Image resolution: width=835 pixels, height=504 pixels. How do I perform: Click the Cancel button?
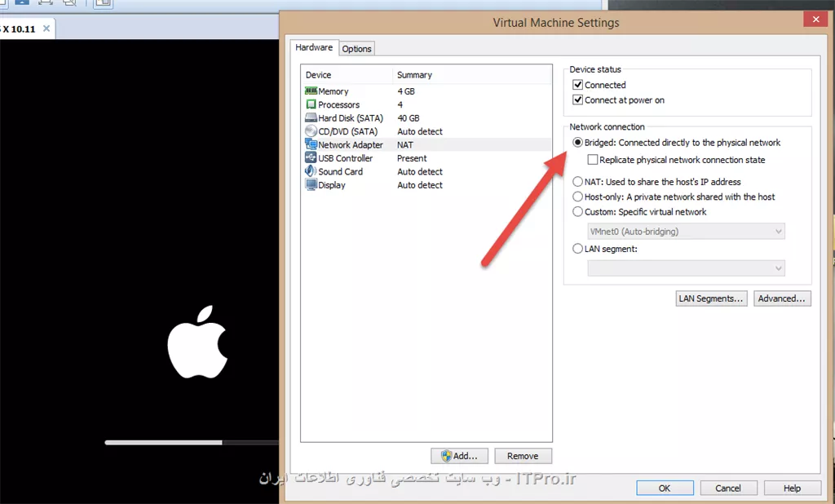pos(728,488)
